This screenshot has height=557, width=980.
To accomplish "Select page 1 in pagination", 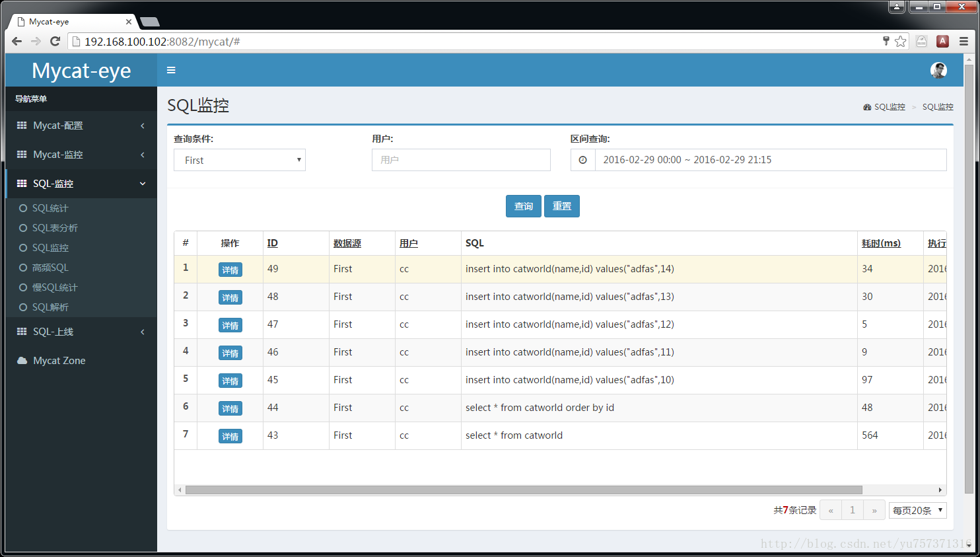I will (x=853, y=510).
